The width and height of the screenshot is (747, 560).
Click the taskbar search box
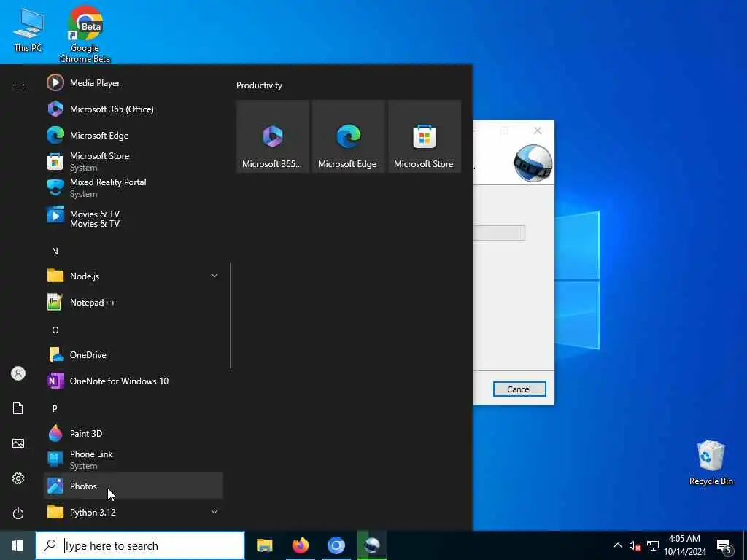click(x=140, y=545)
